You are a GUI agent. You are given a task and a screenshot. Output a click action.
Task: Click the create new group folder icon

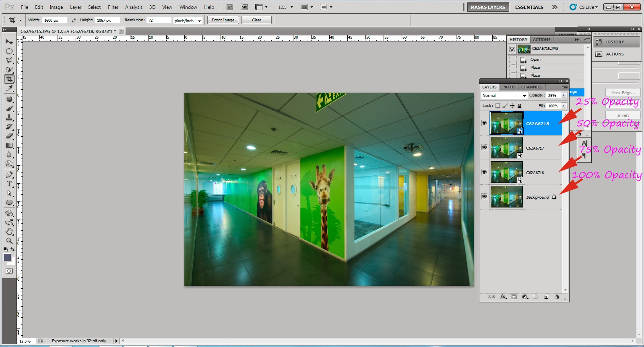click(535, 297)
